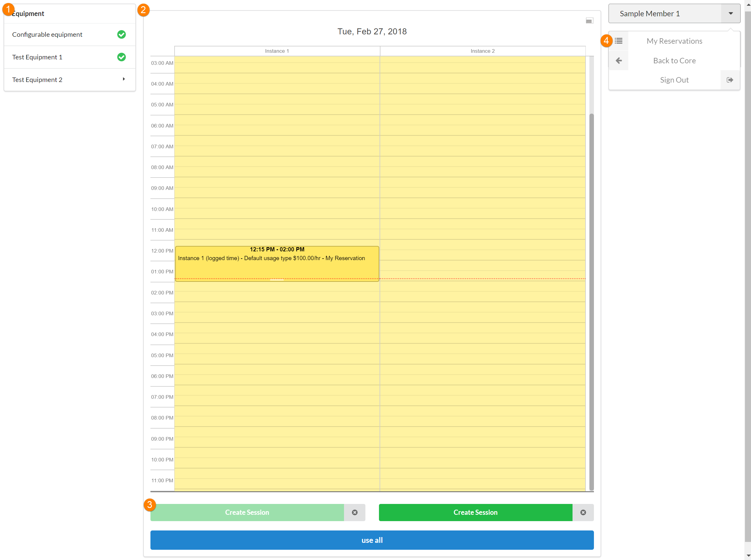The image size is (751, 560).
Task: Click the Back to Core arrow icon
Action: 618,61
